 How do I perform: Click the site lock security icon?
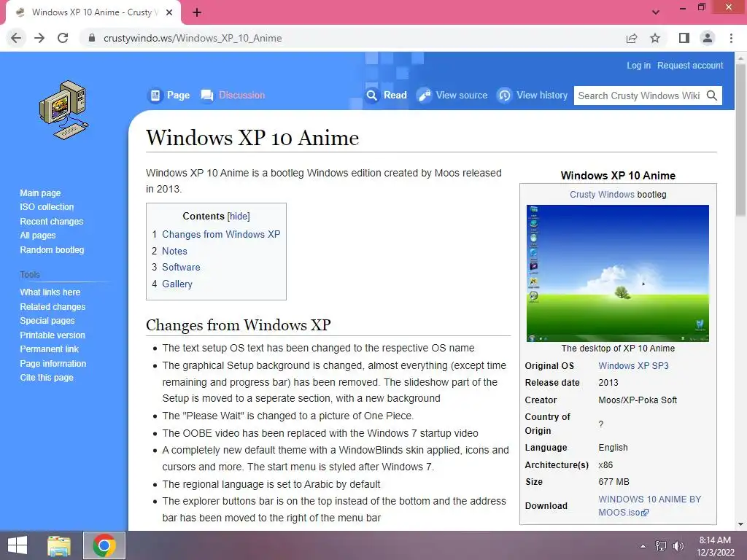point(92,38)
